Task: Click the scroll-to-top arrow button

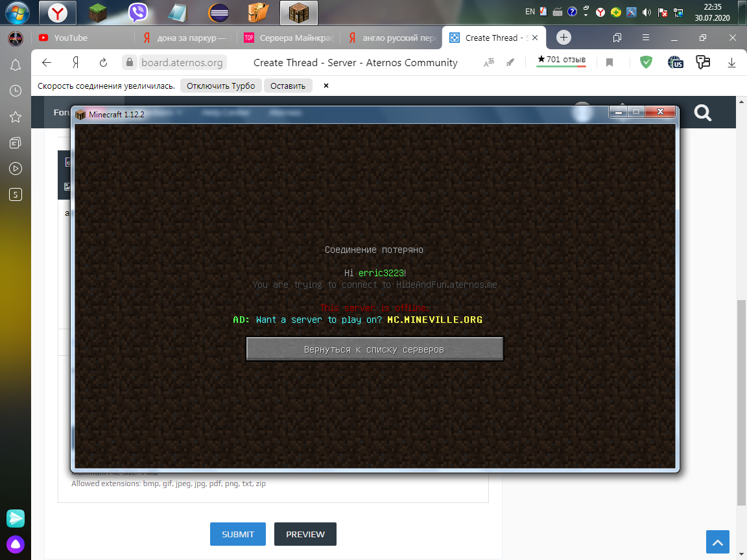Action: [717, 542]
